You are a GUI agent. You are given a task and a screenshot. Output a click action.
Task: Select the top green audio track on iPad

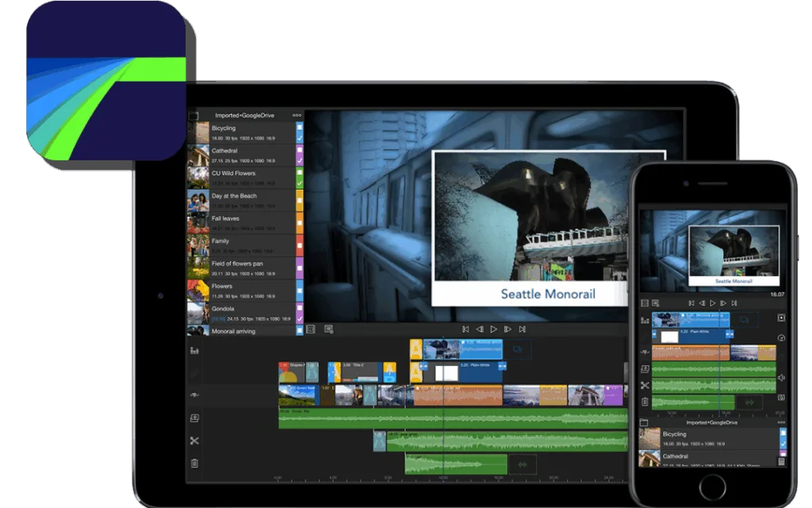pyautogui.click(x=453, y=418)
